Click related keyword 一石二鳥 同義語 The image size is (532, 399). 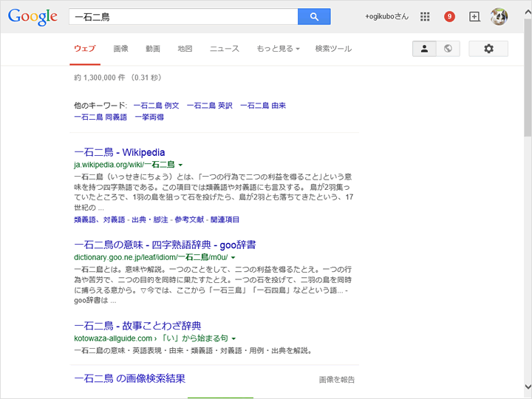[x=100, y=117]
